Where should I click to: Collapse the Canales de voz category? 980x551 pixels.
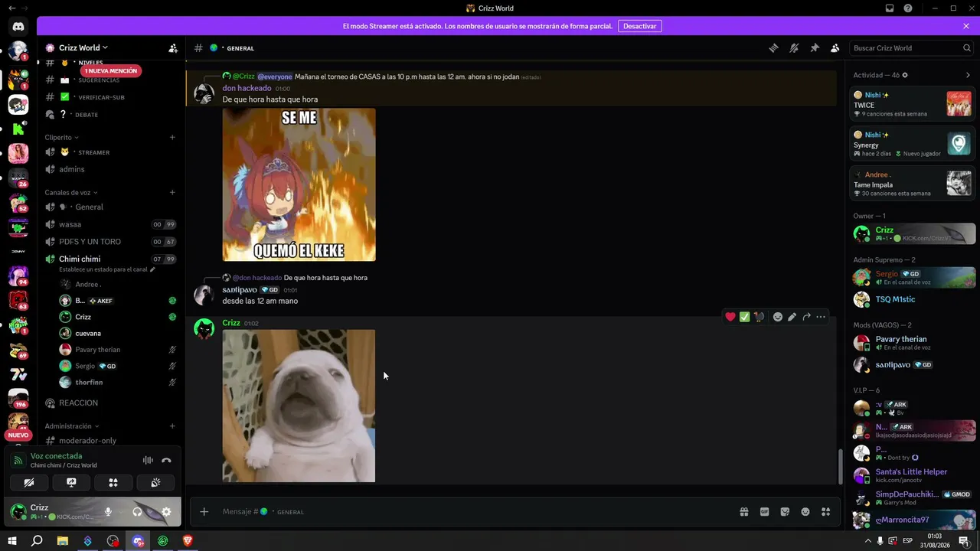[71, 193]
